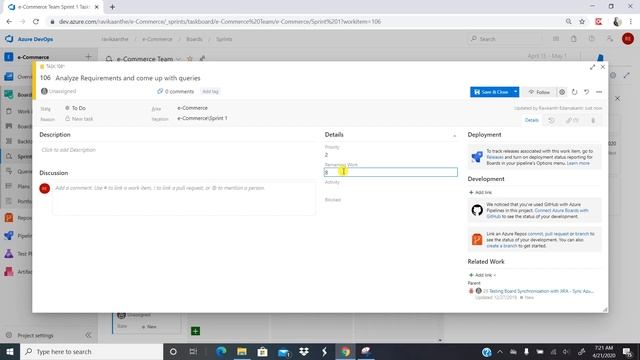This screenshot has width=640, height=360.
Task: Add link under Related Work
Action: click(482, 275)
